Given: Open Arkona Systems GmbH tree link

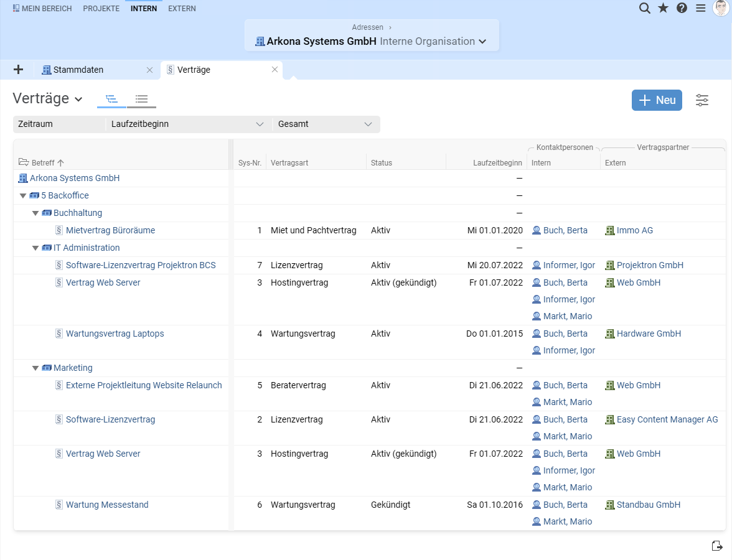Looking at the screenshot, I should pyautogui.click(x=75, y=178).
